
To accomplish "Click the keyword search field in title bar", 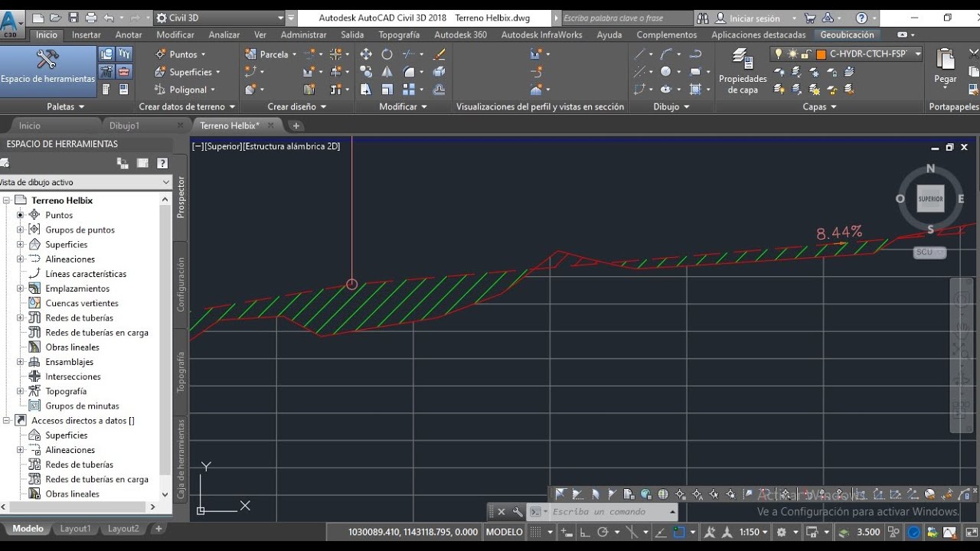I will click(626, 18).
